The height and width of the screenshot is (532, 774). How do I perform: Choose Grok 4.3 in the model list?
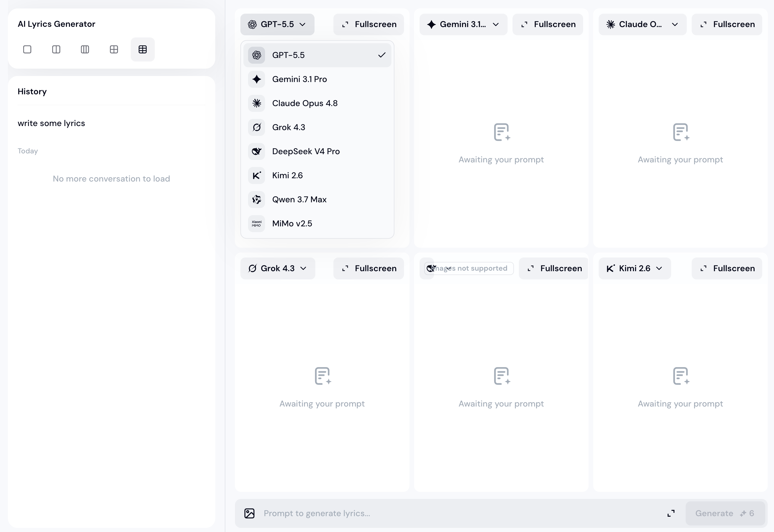click(317, 127)
